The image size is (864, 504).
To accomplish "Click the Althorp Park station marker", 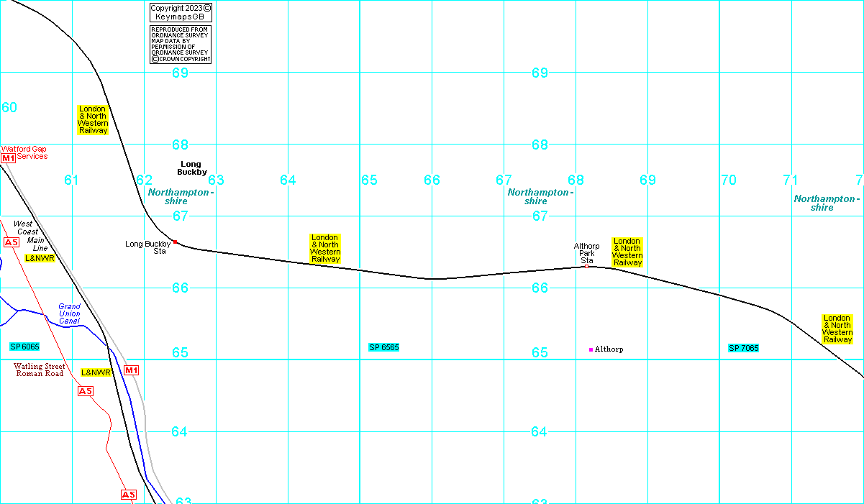I will point(586,266).
